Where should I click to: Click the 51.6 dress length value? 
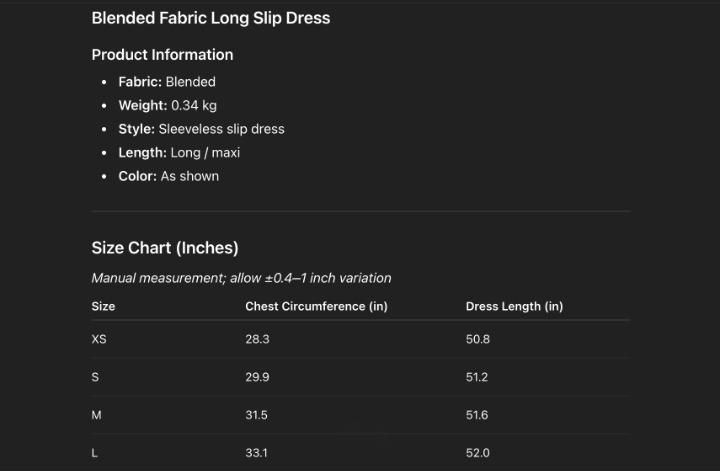[477, 415]
